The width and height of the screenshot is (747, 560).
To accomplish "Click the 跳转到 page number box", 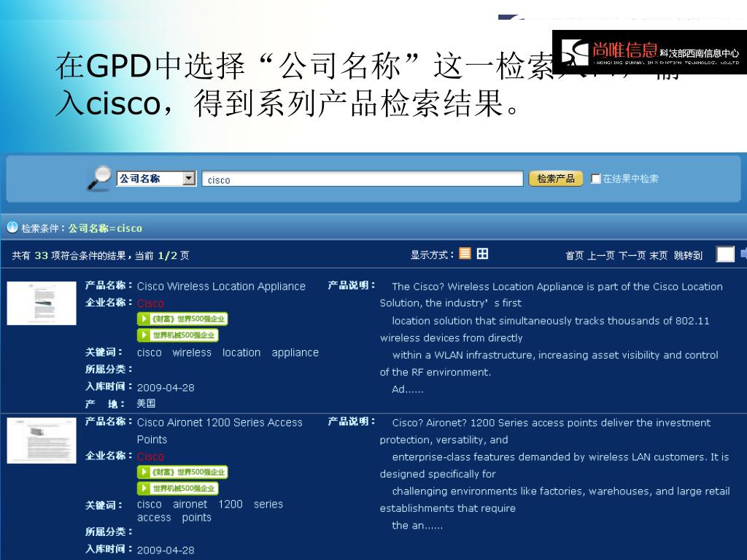I will click(x=725, y=254).
